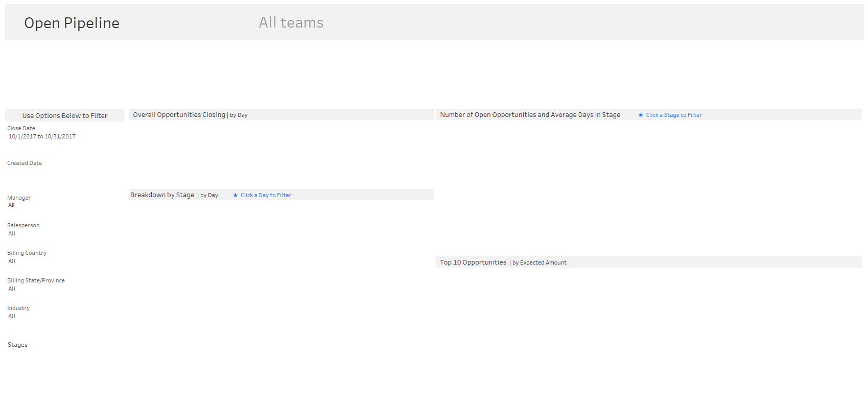Open the Manager filter showing All

11,205
